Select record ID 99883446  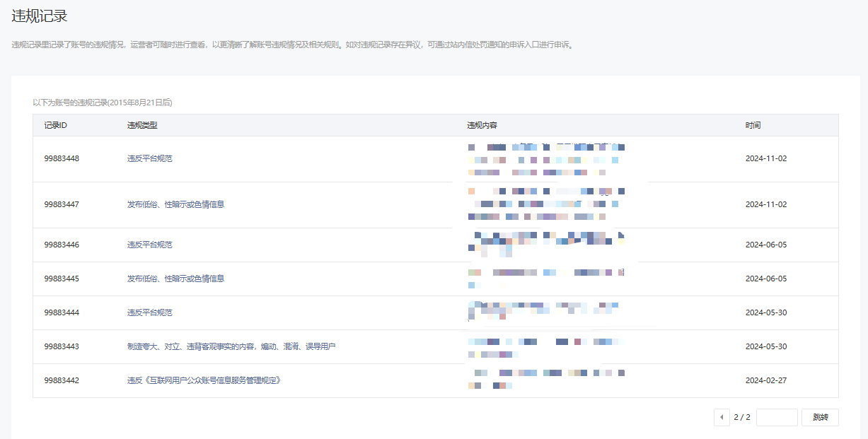62,245
